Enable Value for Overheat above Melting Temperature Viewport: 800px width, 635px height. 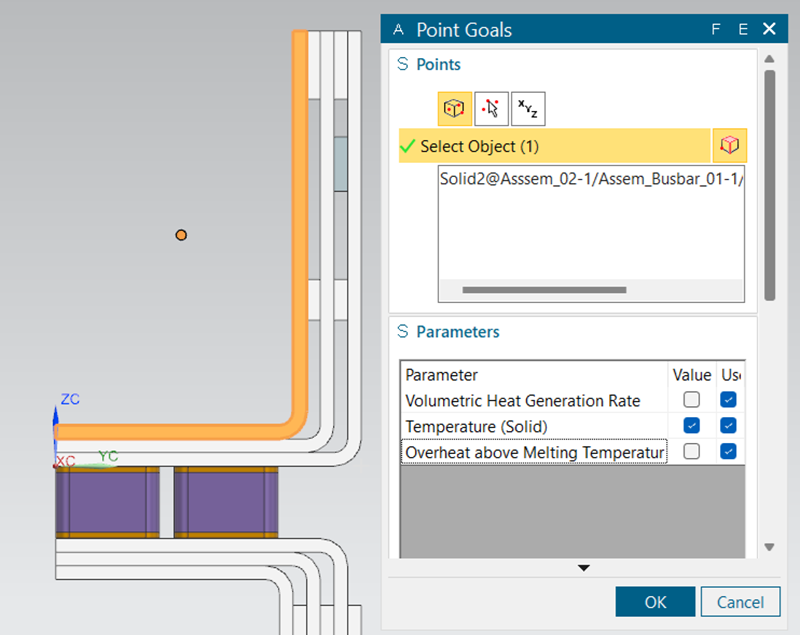point(691,451)
